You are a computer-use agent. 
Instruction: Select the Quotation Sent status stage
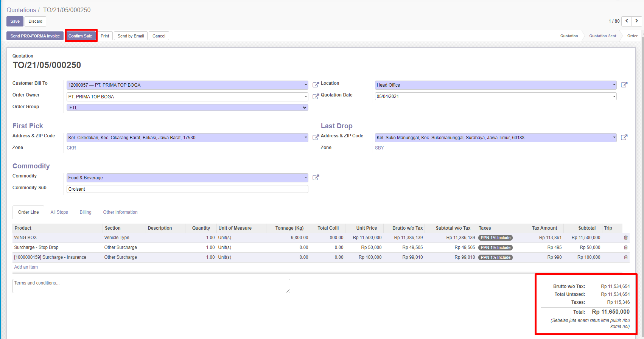[602, 36]
